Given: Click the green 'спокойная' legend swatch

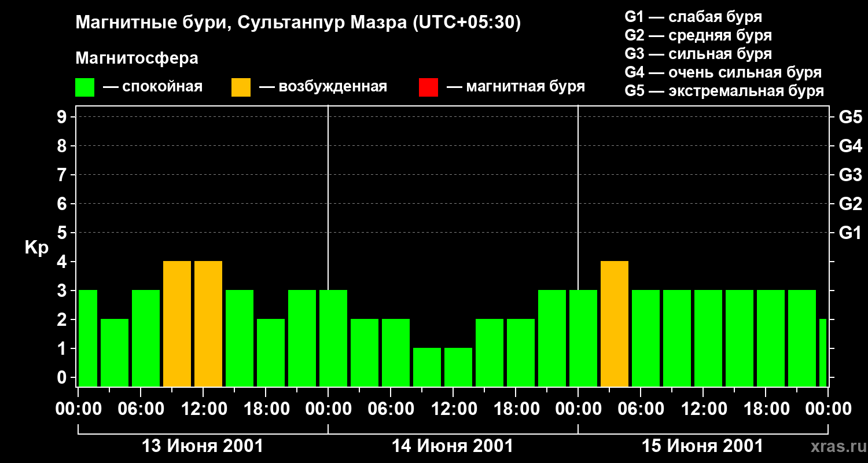Looking at the screenshot, I should 85,87.
